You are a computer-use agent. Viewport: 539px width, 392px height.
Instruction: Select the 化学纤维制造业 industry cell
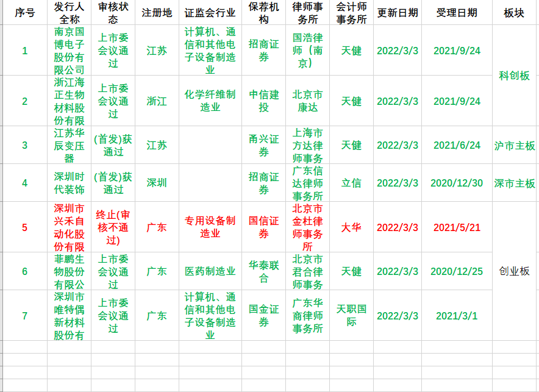click(210, 101)
